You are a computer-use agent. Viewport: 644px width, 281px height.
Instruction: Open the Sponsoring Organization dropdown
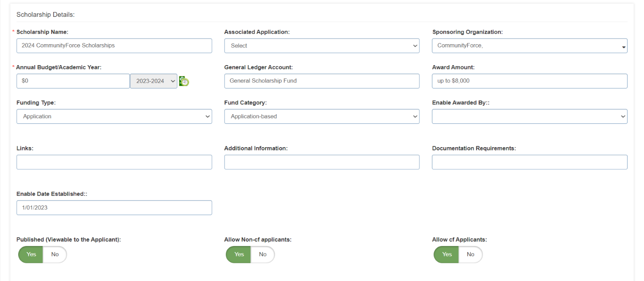click(x=529, y=46)
